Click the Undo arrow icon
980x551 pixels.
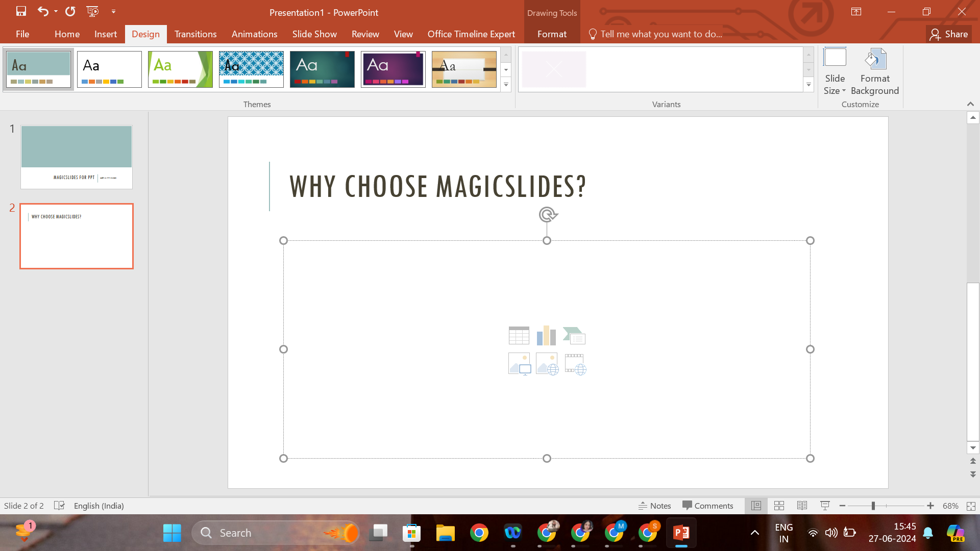(x=43, y=11)
